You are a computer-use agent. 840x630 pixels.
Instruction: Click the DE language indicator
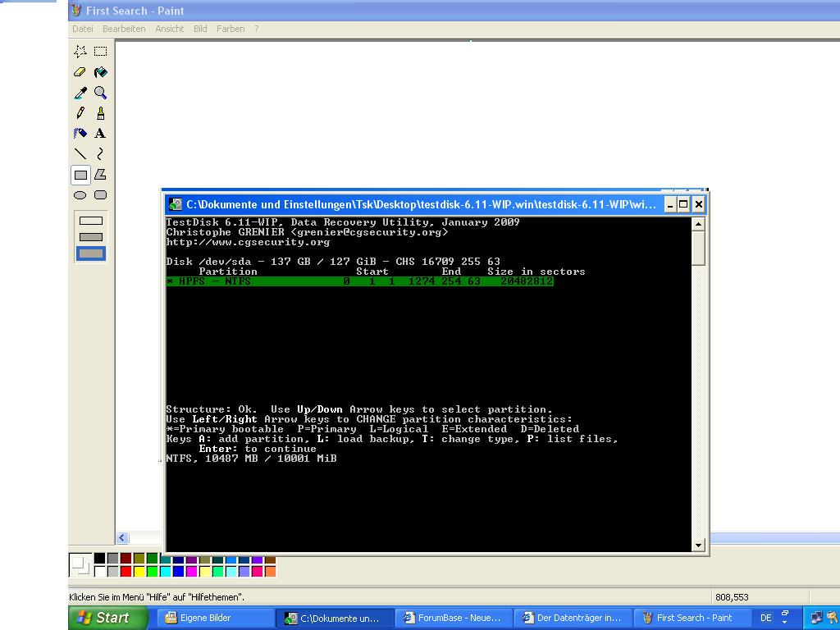coord(766,618)
